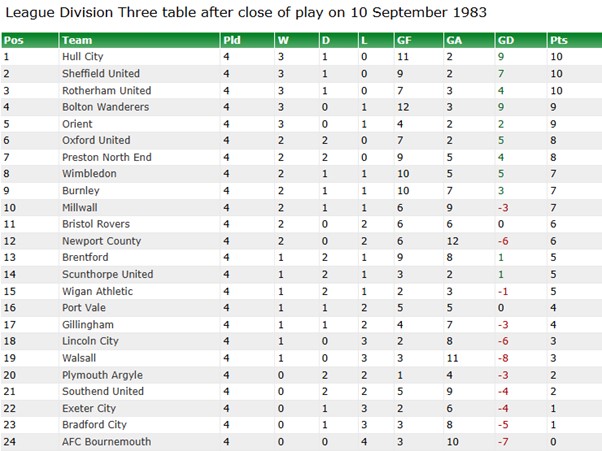
Task: Click Plymouth Argyle team entry
Action: (102, 375)
